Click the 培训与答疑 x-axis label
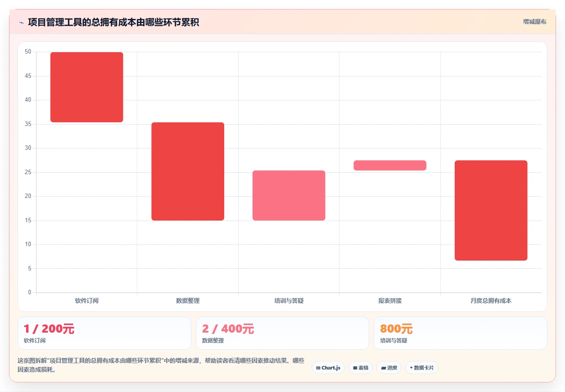The image size is (565, 392). point(289,301)
